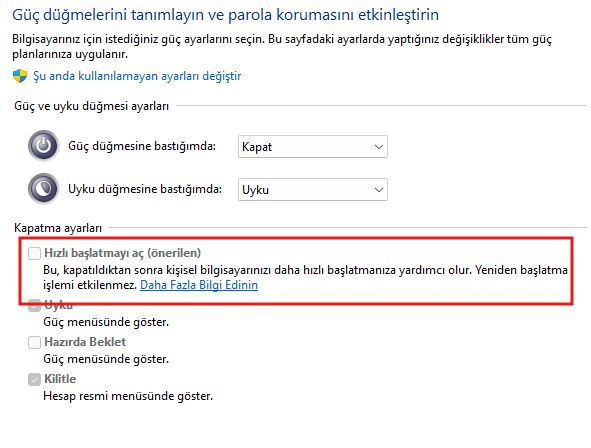
Task: Open 'Şu anda kullanılamayan ayarları değiştir' link
Action: click(x=137, y=76)
